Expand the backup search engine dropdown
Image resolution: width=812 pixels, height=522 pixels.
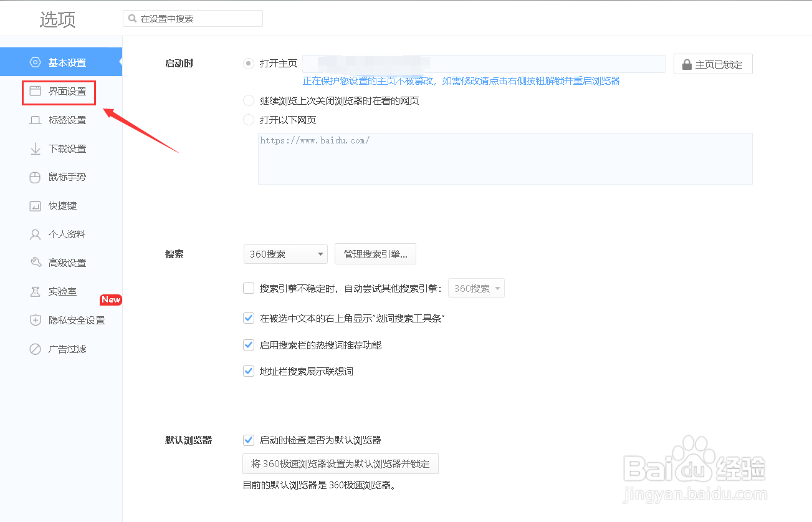(x=476, y=288)
